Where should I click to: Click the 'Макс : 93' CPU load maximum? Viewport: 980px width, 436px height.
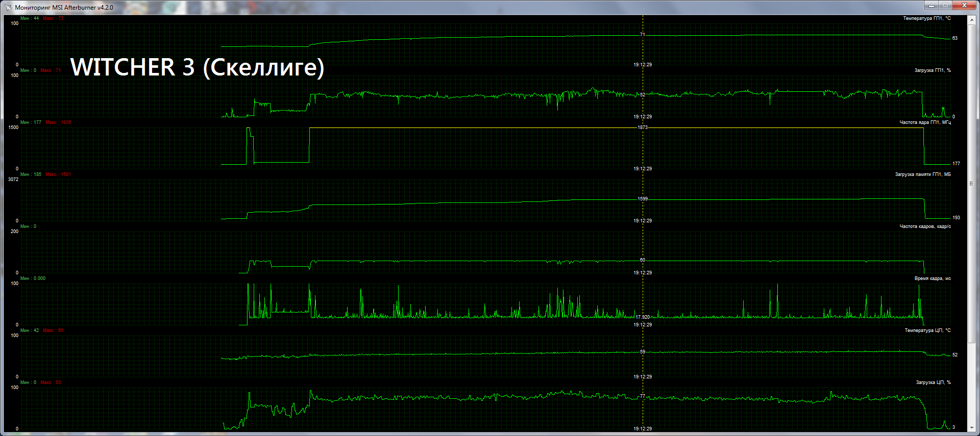[x=51, y=382]
